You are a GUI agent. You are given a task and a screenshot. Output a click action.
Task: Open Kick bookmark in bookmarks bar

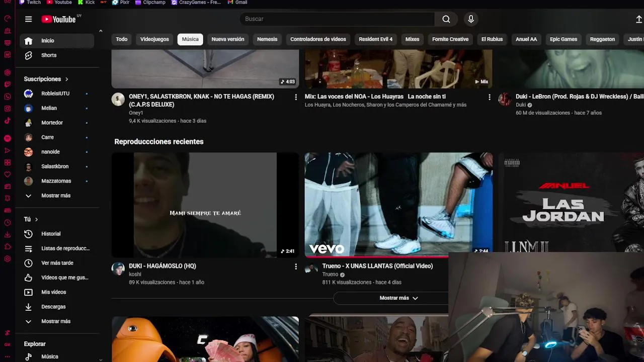(x=87, y=3)
